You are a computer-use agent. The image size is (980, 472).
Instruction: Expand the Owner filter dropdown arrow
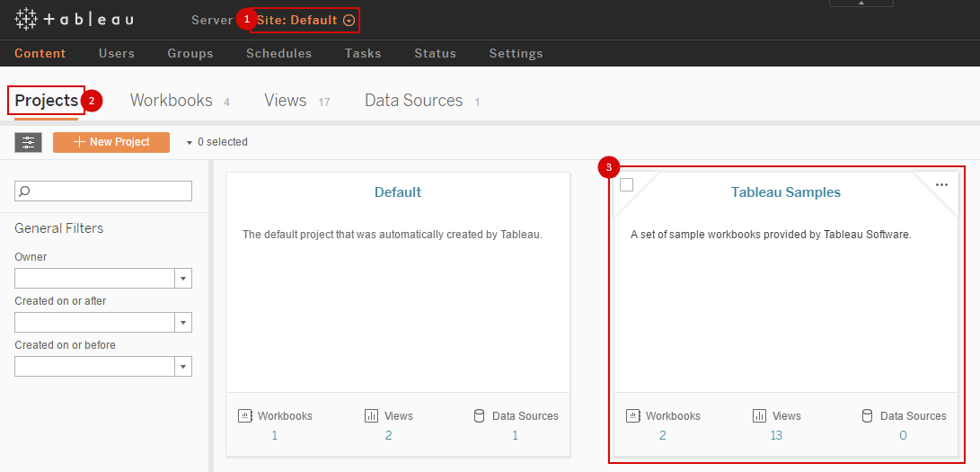(x=183, y=278)
